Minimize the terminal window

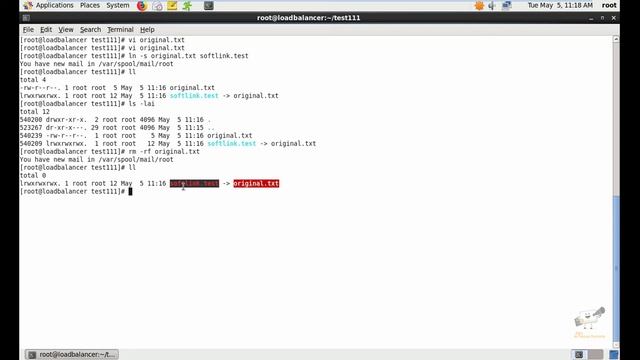[x=591, y=18]
